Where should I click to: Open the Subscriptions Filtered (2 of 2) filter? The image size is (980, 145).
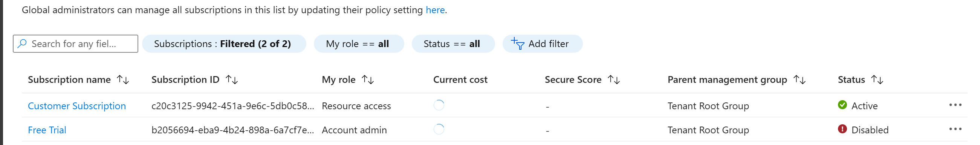pyautogui.click(x=224, y=44)
